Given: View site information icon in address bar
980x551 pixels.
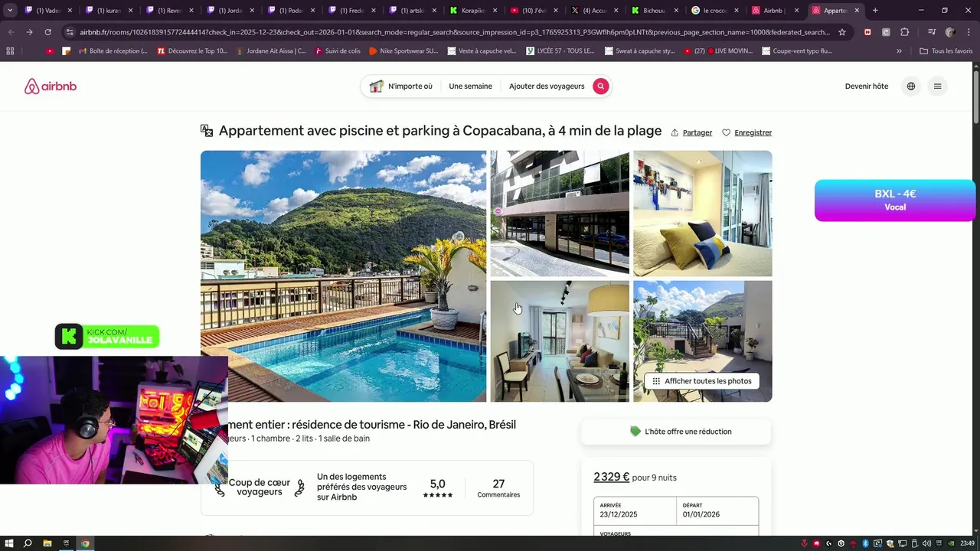Looking at the screenshot, I should click(x=70, y=32).
